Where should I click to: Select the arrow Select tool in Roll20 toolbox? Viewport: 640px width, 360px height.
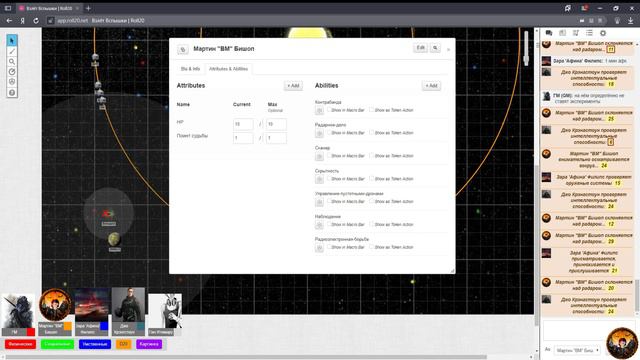coord(12,40)
